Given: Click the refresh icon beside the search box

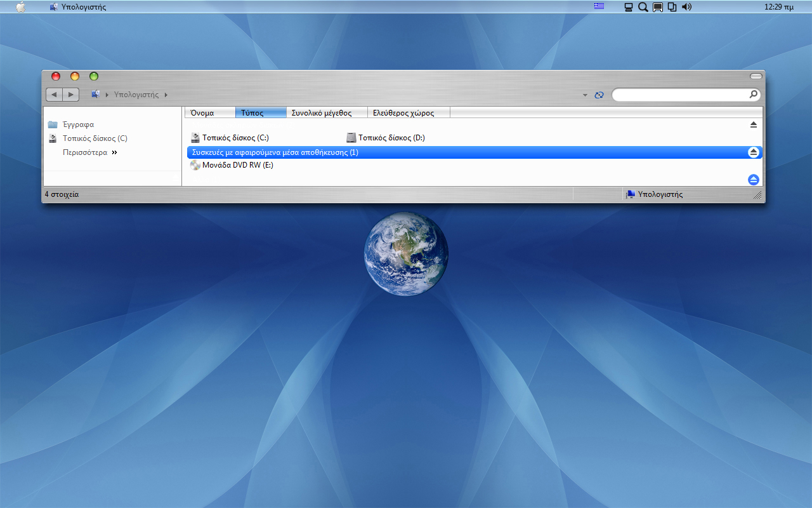Looking at the screenshot, I should click(x=599, y=95).
